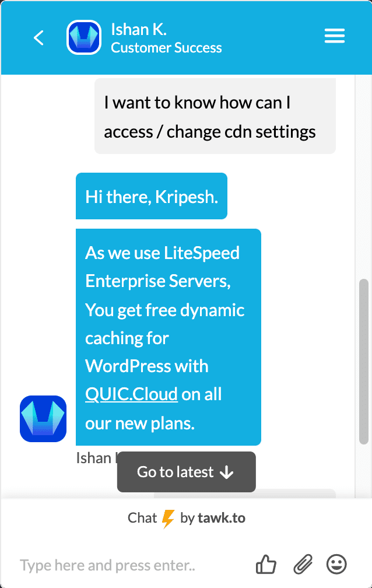Click the Customer Success subtitle text
Screen dimensions: 372x588
click(x=166, y=48)
